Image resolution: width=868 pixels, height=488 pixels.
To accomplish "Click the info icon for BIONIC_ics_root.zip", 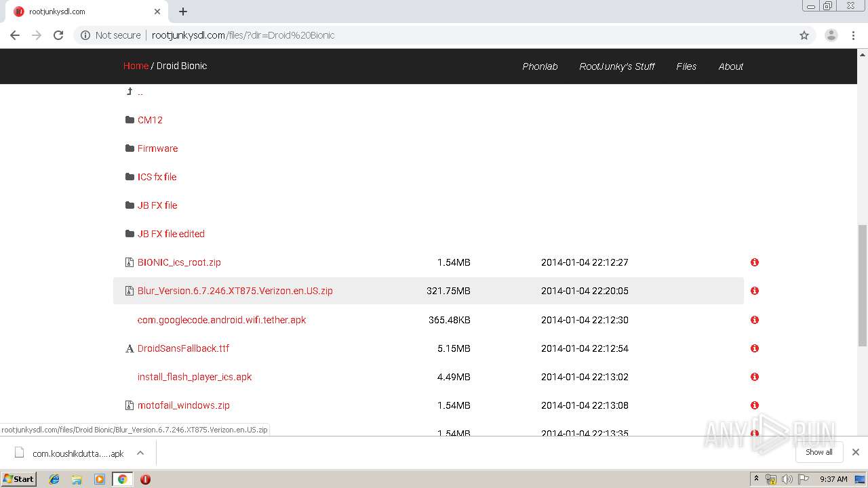I will pyautogui.click(x=754, y=262).
